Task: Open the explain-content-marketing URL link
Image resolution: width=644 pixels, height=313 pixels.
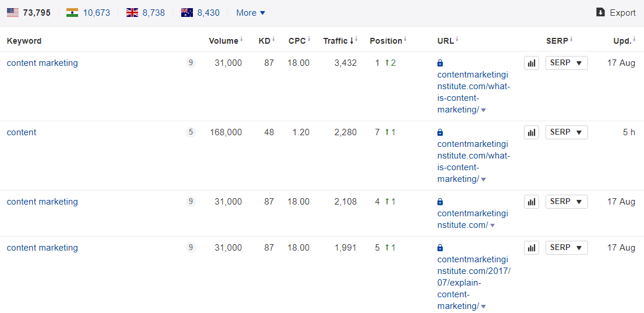Action: (473, 283)
